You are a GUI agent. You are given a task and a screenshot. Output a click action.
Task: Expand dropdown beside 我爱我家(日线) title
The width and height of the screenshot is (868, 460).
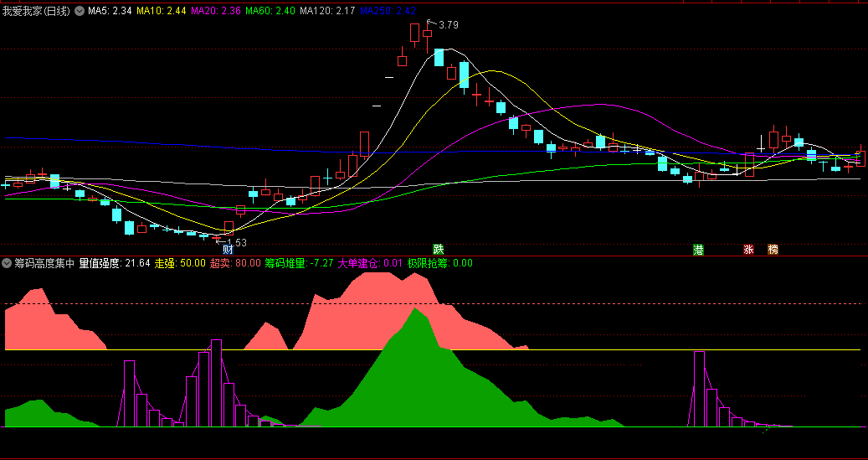[x=80, y=11]
